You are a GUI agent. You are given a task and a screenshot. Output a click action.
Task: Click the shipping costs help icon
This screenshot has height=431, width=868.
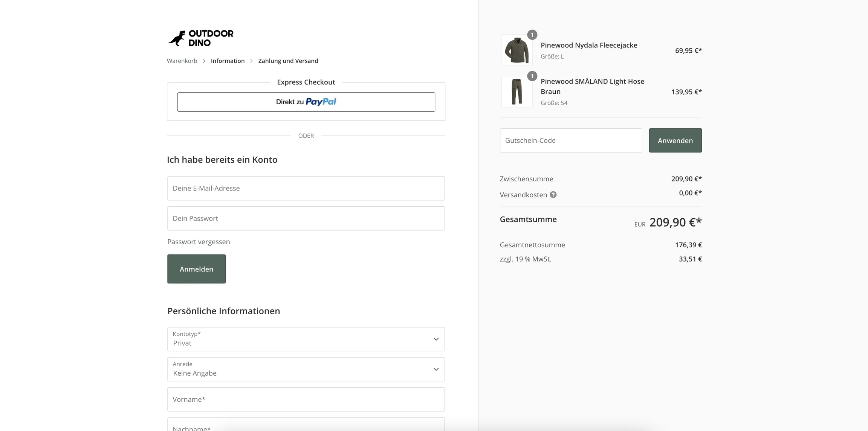click(x=553, y=195)
